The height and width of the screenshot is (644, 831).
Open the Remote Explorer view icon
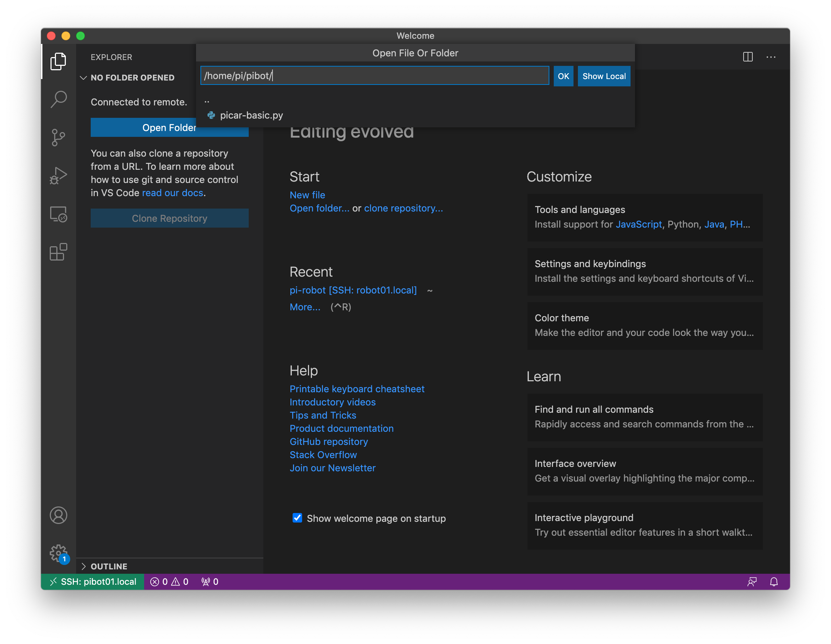[58, 214]
